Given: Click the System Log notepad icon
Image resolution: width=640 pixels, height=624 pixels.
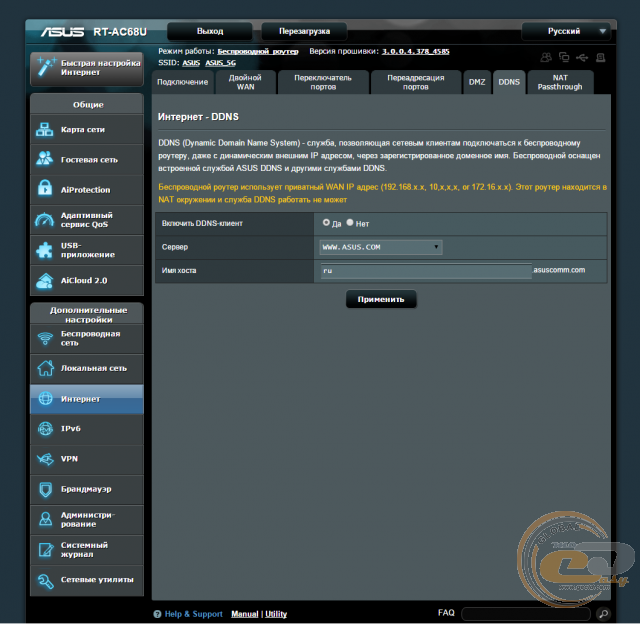Looking at the screenshot, I should [x=45, y=550].
